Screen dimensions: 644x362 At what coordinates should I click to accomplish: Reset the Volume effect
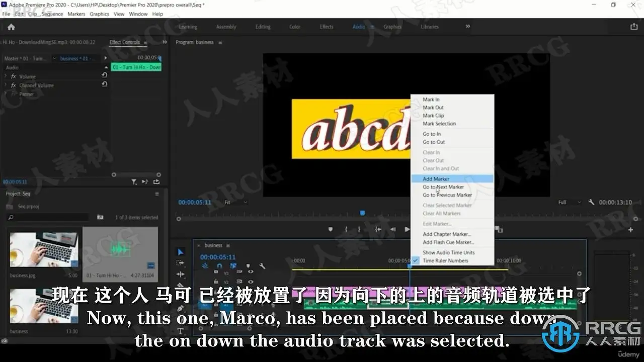point(104,75)
